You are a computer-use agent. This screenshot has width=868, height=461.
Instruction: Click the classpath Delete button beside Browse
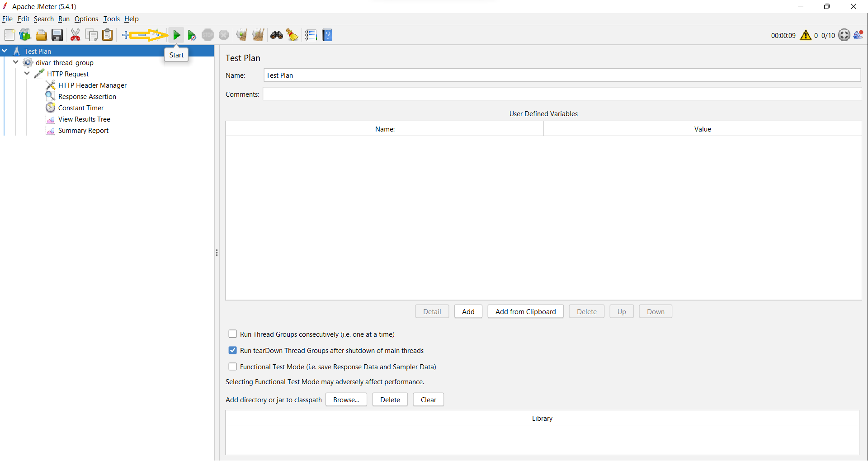[x=390, y=400]
